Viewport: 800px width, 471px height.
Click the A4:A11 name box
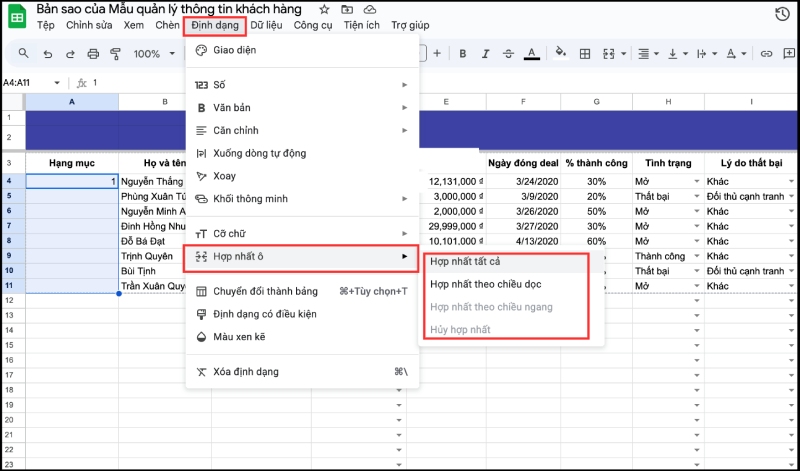pyautogui.click(x=18, y=83)
